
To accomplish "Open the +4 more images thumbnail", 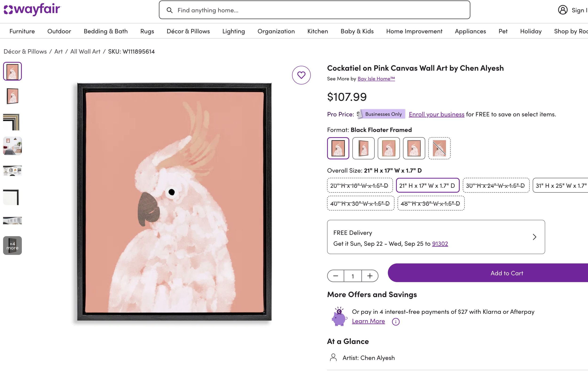I will (12, 246).
